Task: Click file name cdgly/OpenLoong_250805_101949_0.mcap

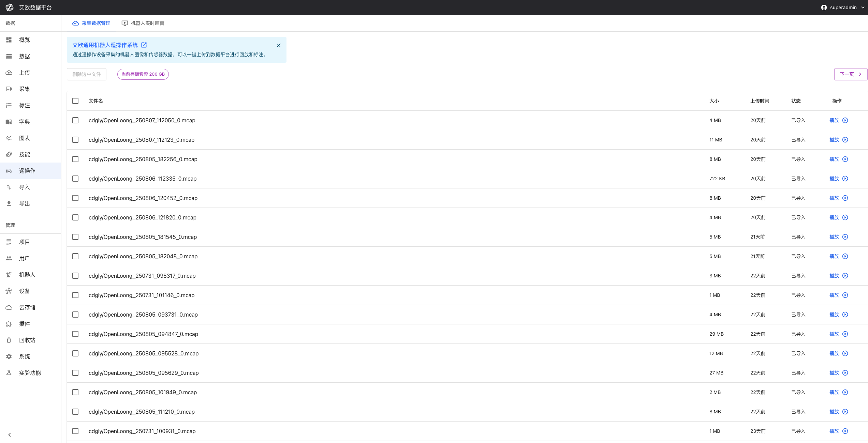Action: pos(143,392)
